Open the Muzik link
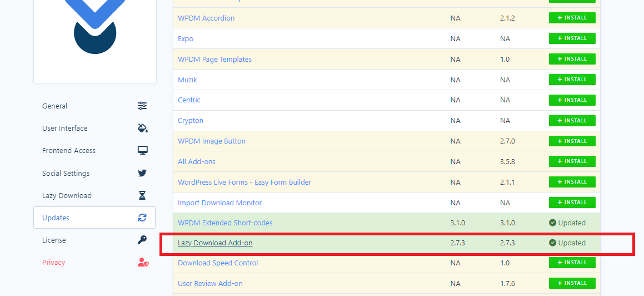 (187, 80)
